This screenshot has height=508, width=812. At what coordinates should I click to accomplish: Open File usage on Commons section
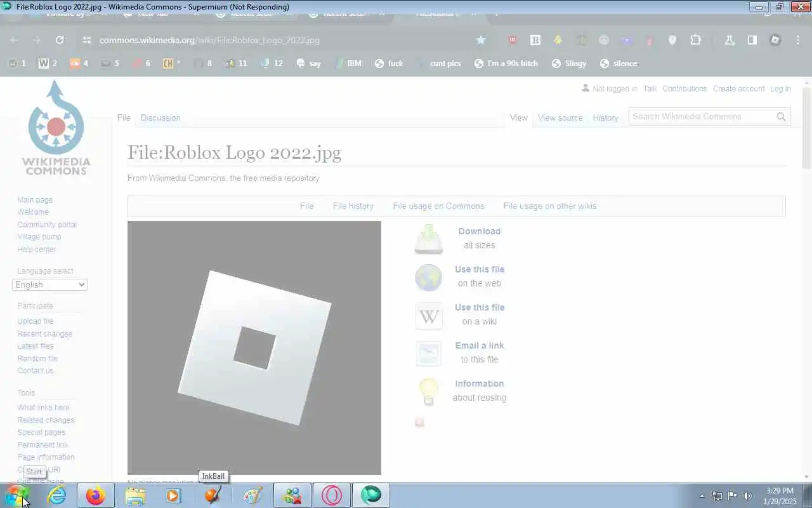click(x=438, y=206)
